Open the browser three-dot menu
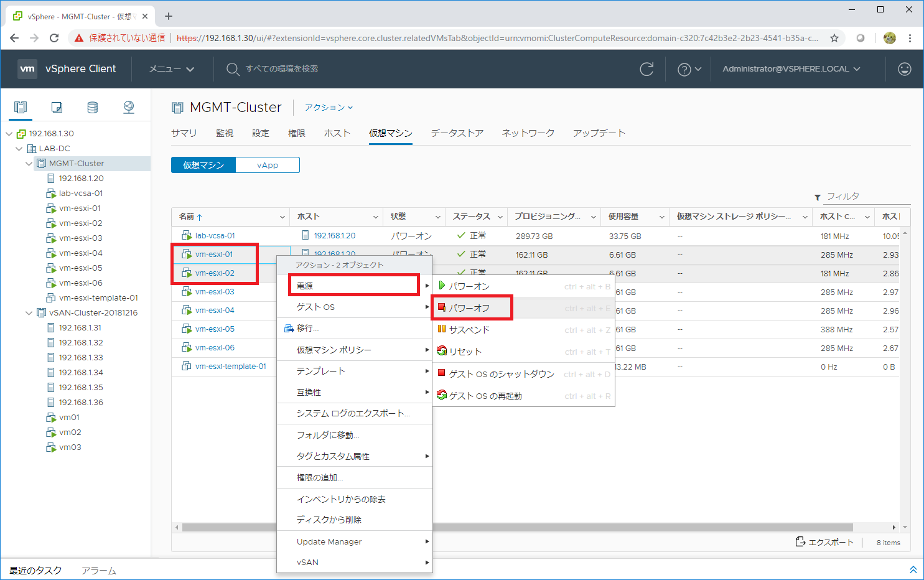The image size is (924, 580). (910, 38)
